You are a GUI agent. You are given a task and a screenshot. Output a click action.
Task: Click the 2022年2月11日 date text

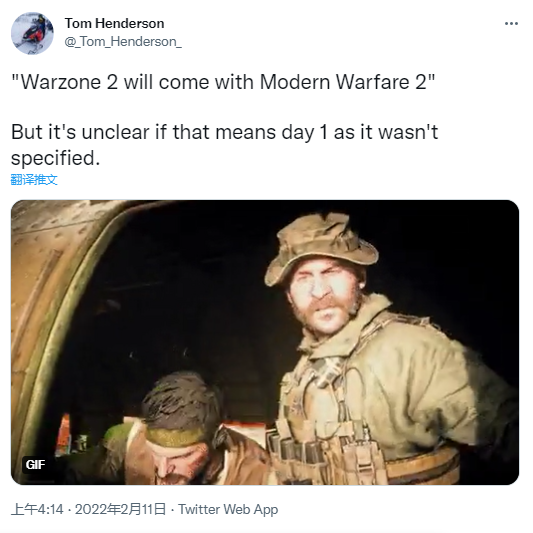(x=120, y=509)
